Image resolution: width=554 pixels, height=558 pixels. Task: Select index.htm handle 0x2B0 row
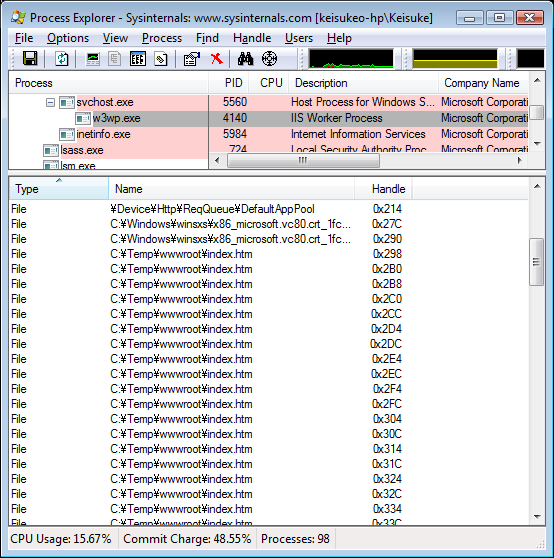point(269,269)
